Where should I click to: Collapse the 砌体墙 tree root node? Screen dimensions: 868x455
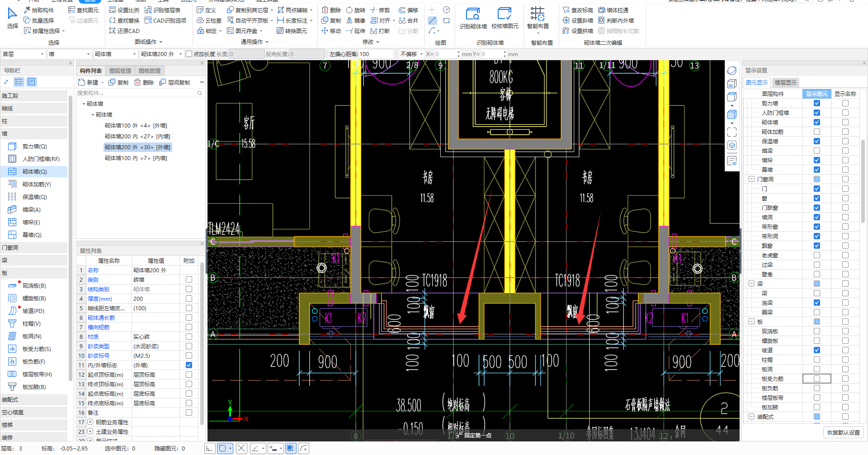[84, 104]
